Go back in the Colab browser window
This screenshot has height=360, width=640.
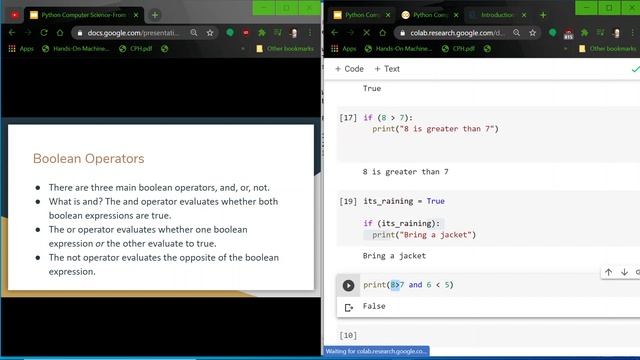coord(335,33)
